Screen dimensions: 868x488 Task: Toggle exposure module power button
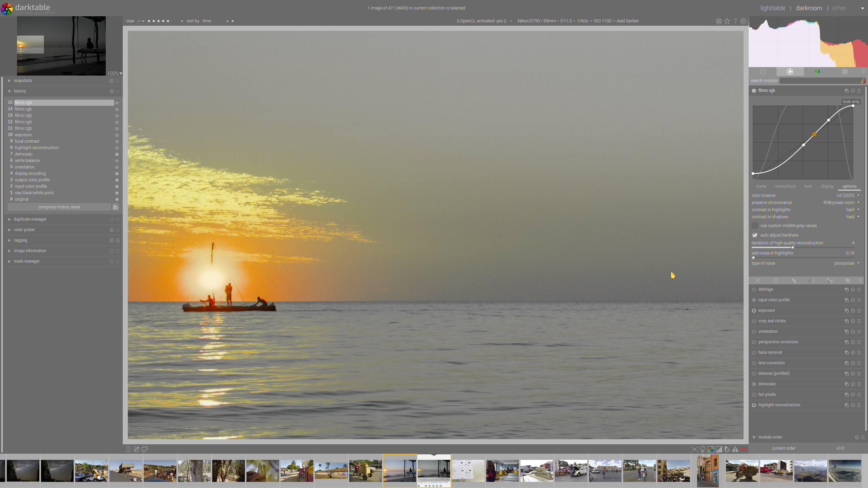tap(754, 310)
